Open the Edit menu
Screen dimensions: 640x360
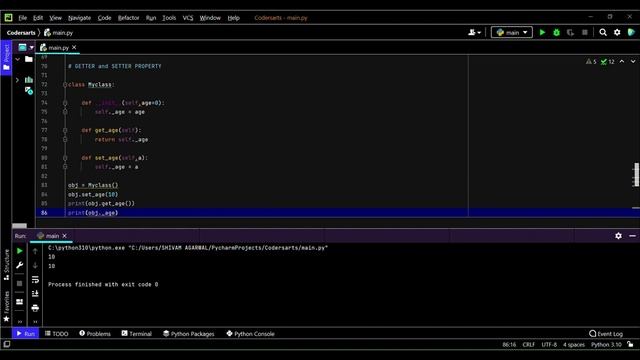pos(38,18)
